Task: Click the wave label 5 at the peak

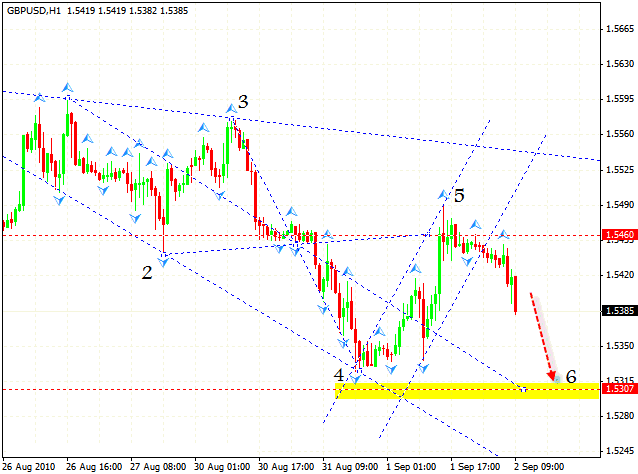Action: [x=459, y=196]
